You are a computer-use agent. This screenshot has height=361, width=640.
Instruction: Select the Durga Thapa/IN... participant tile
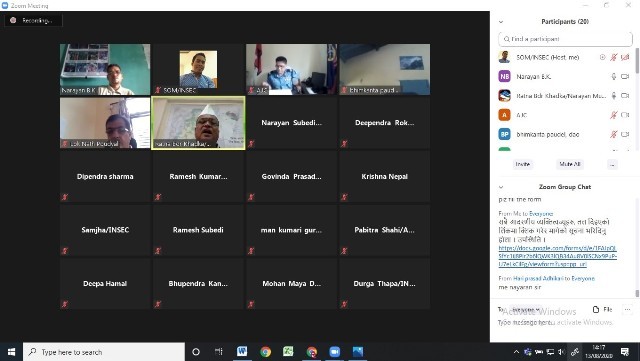click(x=384, y=283)
